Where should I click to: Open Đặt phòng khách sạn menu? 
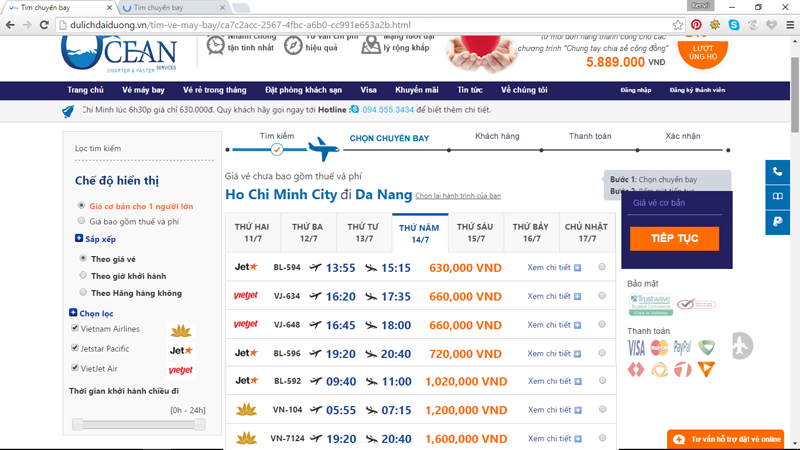click(303, 90)
